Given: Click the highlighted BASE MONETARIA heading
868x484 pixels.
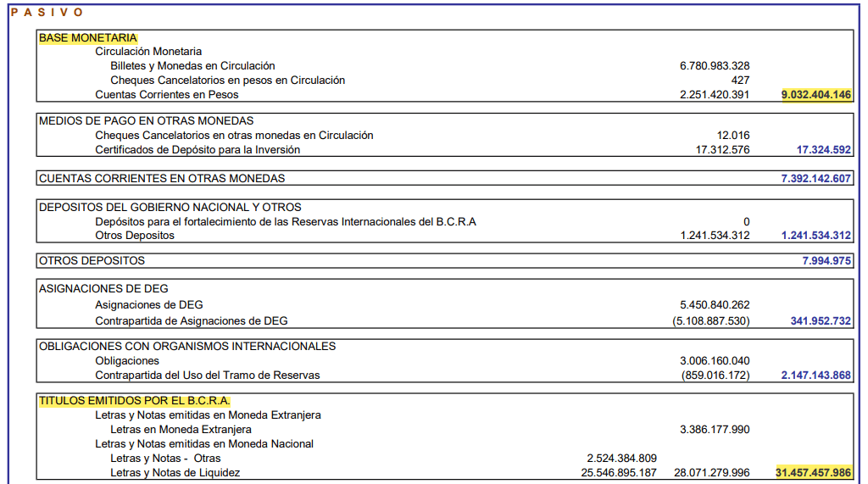Looking at the screenshot, I should [x=88, y=38].
